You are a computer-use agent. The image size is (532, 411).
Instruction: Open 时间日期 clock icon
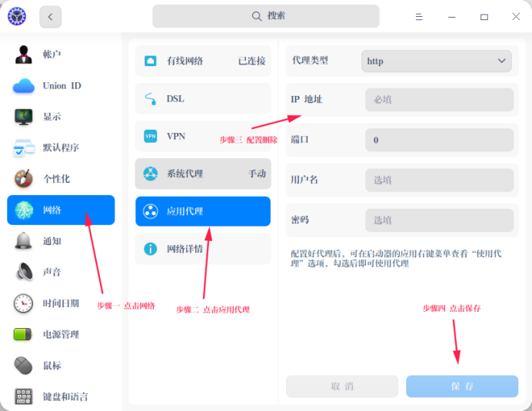[23, 303]
